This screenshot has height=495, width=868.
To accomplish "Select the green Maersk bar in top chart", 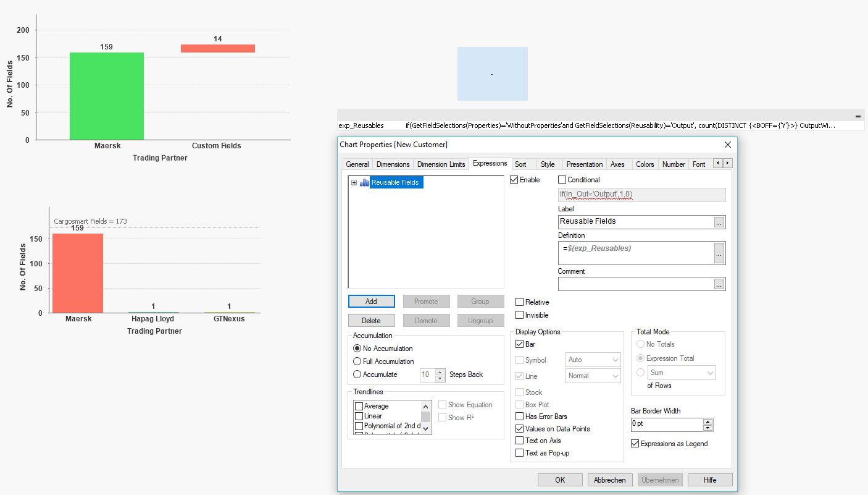I will tap(107, 96).
